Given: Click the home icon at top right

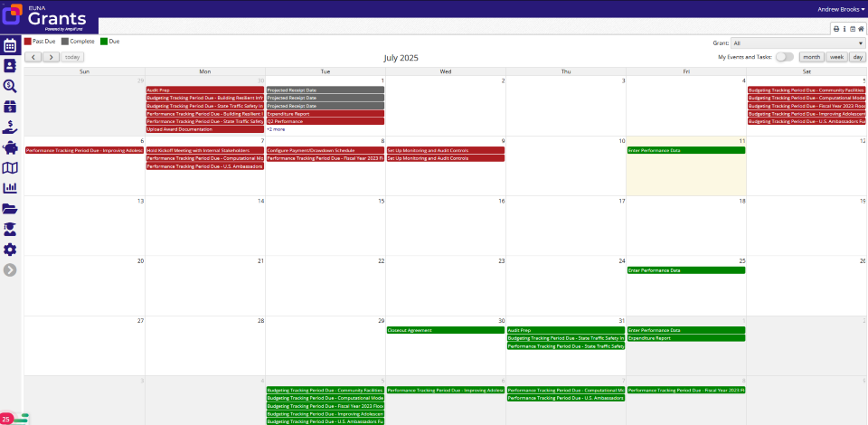Looking at the screenshot, I should pos(861,29).
